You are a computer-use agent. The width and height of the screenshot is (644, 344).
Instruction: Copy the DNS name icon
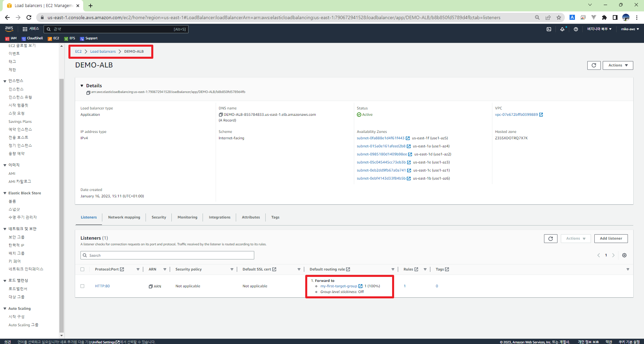[221, 115]
